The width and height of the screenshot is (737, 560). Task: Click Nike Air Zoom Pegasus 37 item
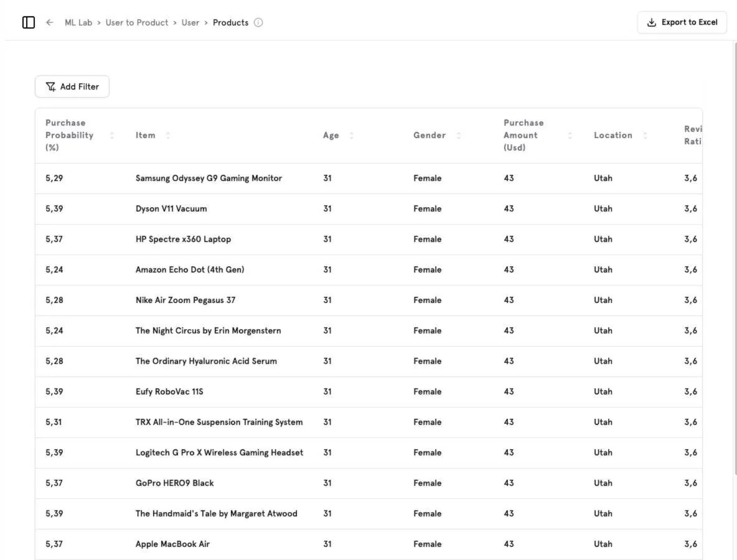(185, 300)
